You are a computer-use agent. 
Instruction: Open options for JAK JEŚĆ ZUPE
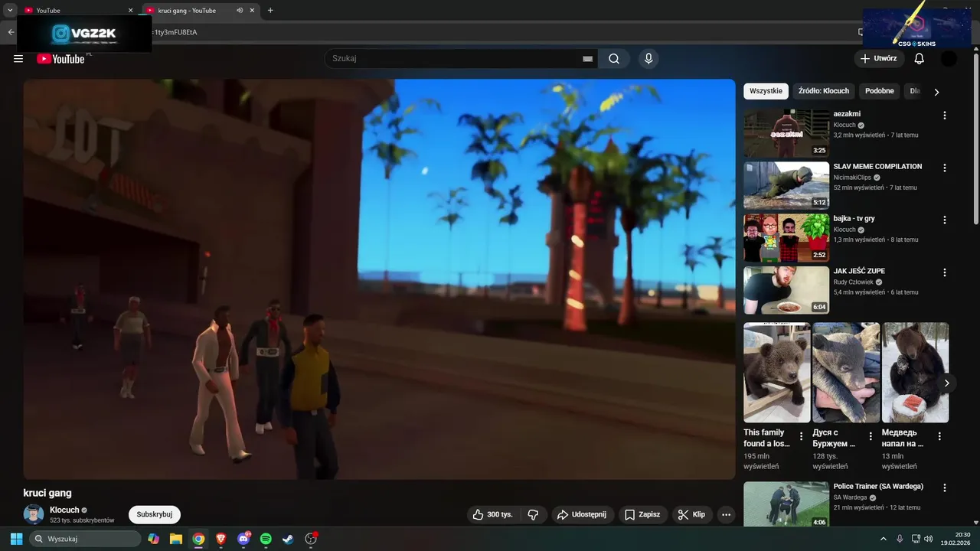[x=944, y=272]
